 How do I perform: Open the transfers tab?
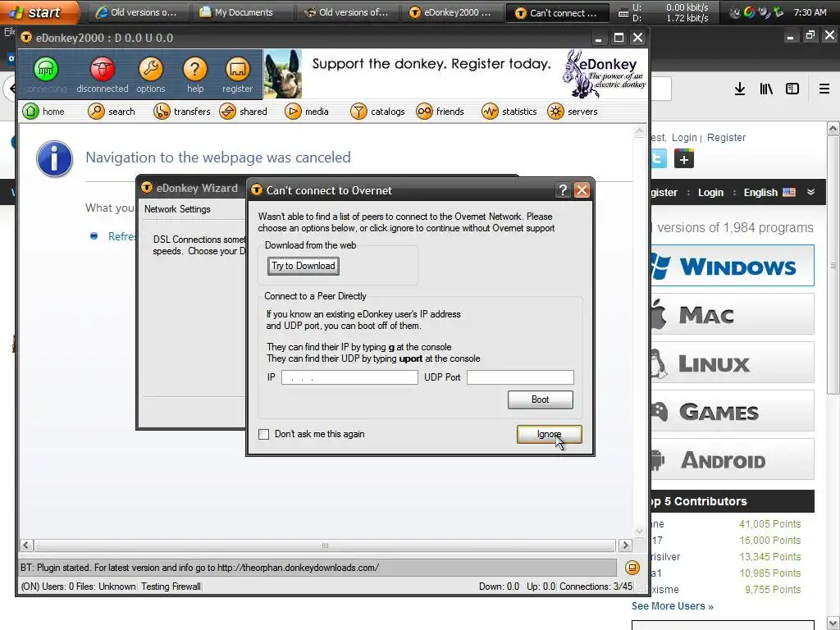click(182, 112)
